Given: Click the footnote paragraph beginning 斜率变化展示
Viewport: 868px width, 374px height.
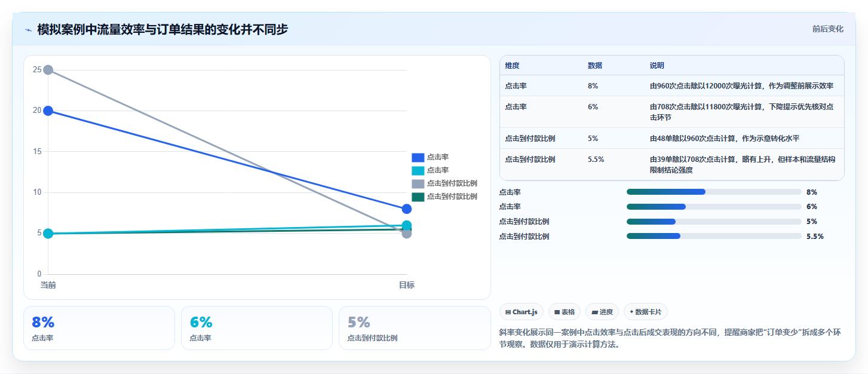Looking at the screenshot, I should point(670,338).
